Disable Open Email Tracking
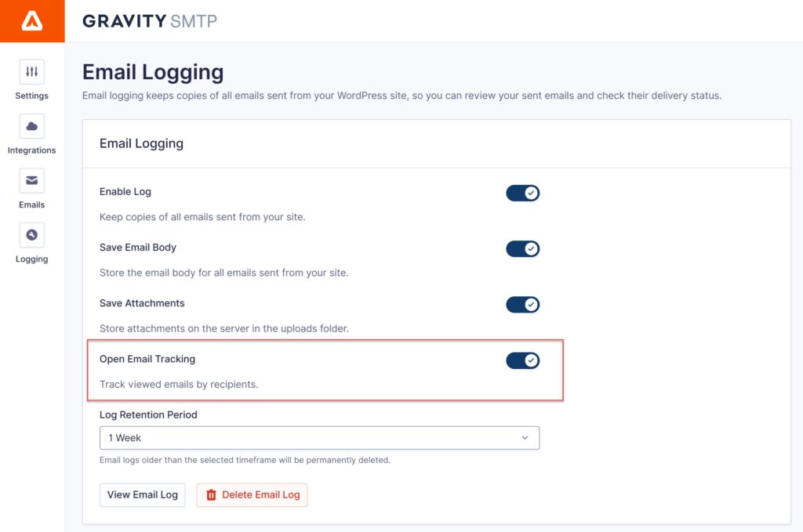803x532 pixels. 522,360
